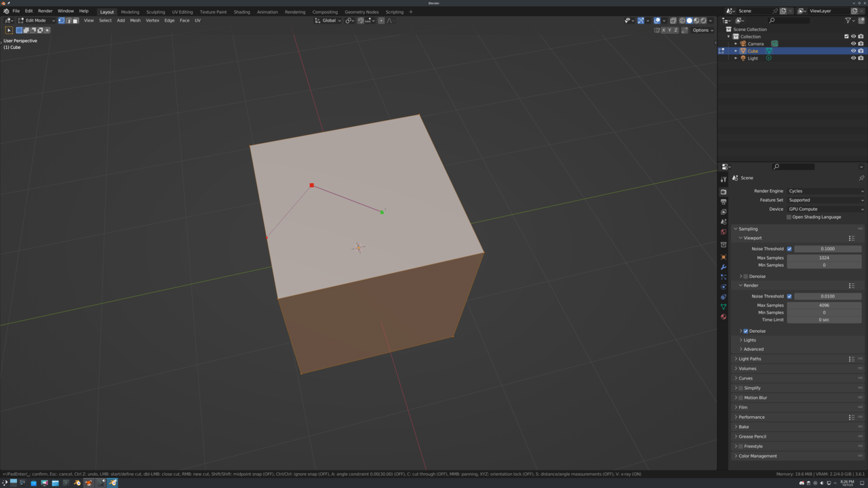Viewport: 868px width, 488px height.
Task: Uncheck Render Noise Threshold checkbox
Action: (789, 296)
